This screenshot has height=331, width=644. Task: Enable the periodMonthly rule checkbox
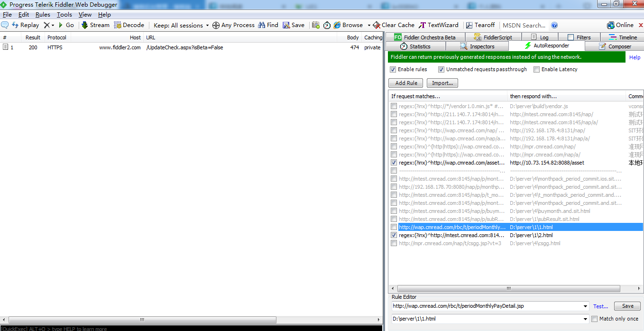(x=394, y=227)
